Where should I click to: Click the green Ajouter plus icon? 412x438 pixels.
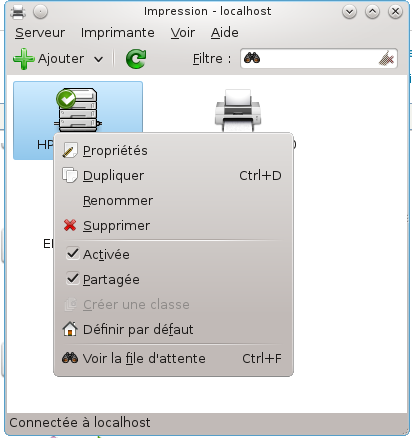[23, 59]
